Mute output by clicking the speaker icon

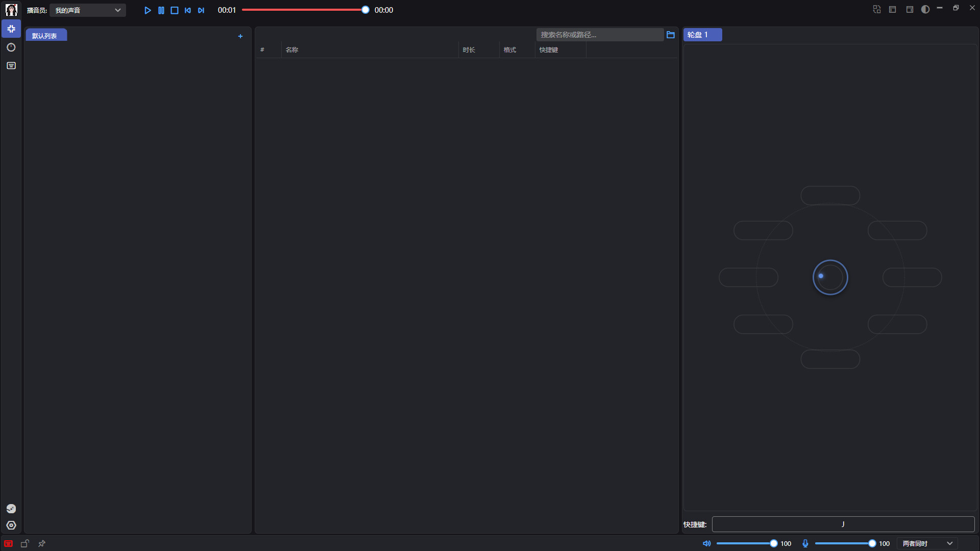[x=706, y=543]
